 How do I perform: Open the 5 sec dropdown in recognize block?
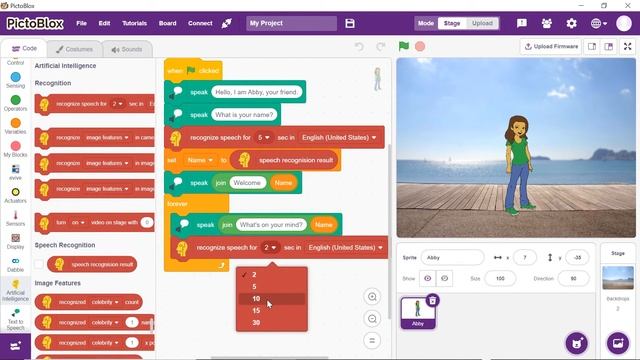[263, 138]
